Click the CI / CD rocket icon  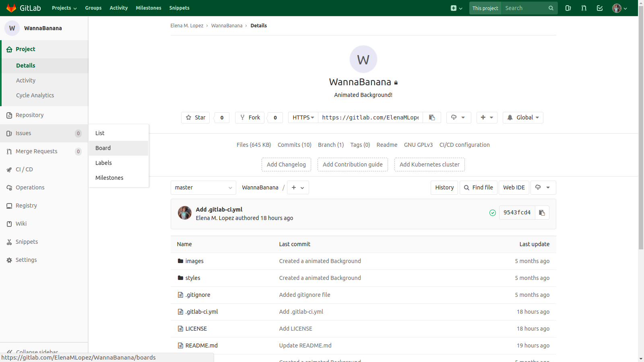[x=9, y=169]
